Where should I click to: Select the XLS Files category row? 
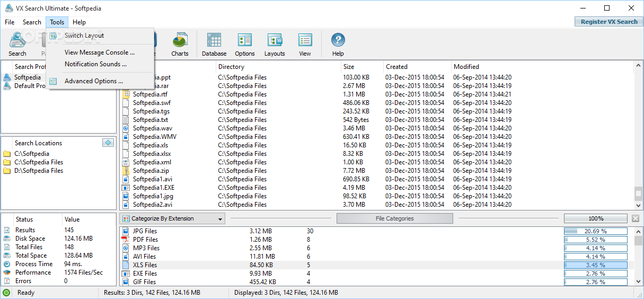tap(376, 265)
